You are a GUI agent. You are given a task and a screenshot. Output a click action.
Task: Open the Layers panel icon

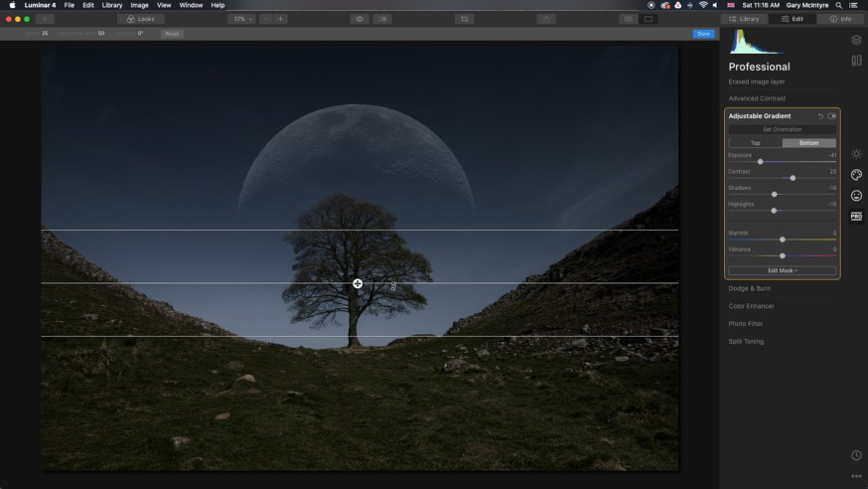856,40
